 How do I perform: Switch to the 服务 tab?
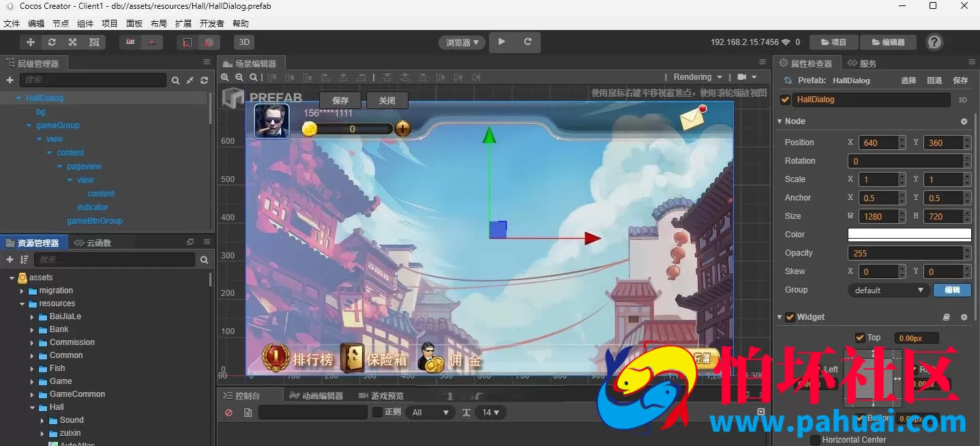[862, 63]
